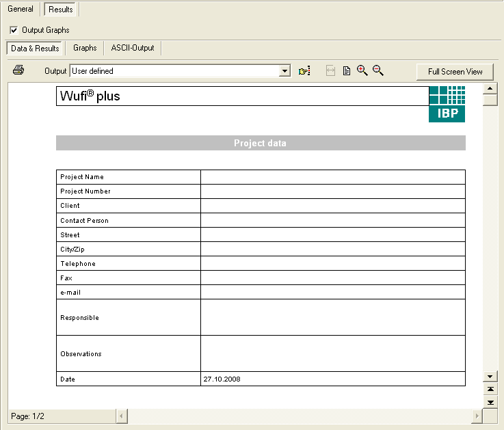Open the Data & Results tab
504x430 pixels.
coord(35,49)
